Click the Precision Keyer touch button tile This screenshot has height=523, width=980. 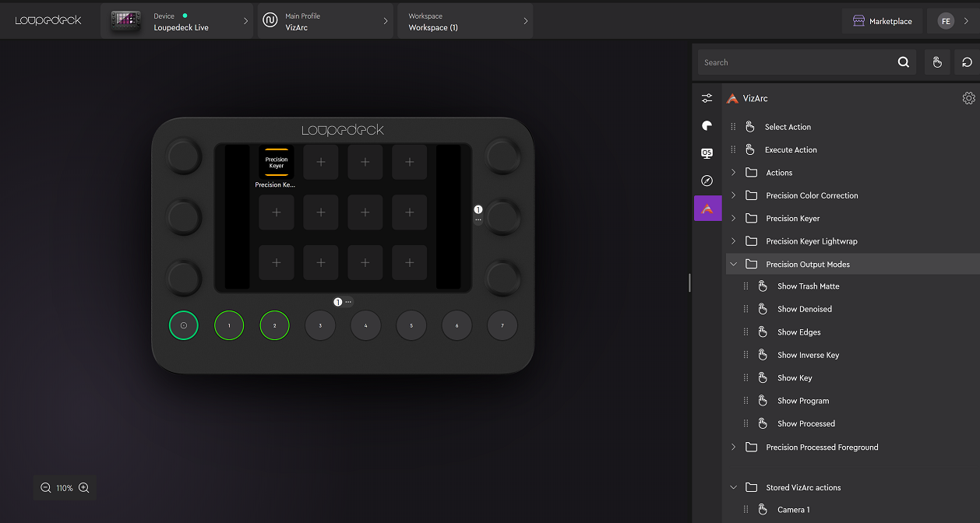pyautogui.click(x=277, y=162)
